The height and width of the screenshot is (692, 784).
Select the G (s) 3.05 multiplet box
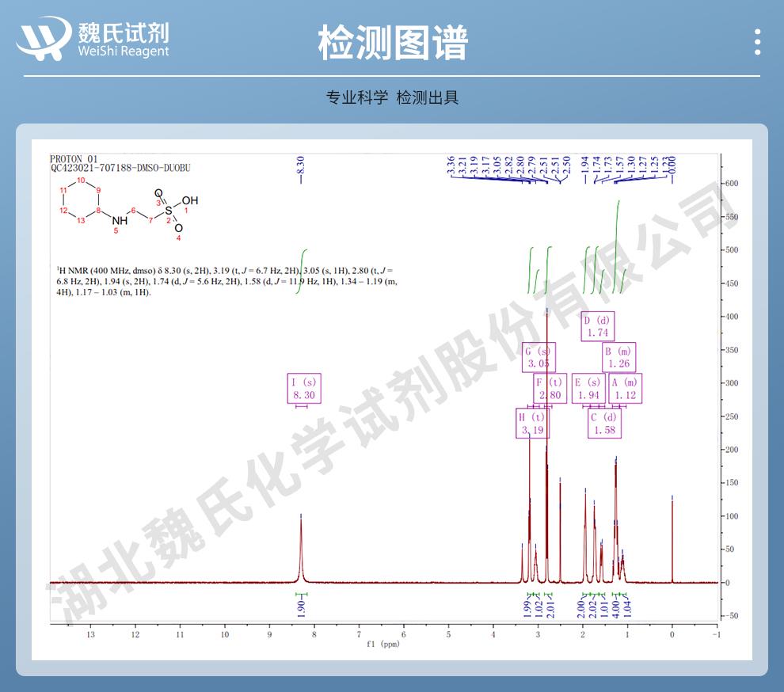[x=539, y=358]
